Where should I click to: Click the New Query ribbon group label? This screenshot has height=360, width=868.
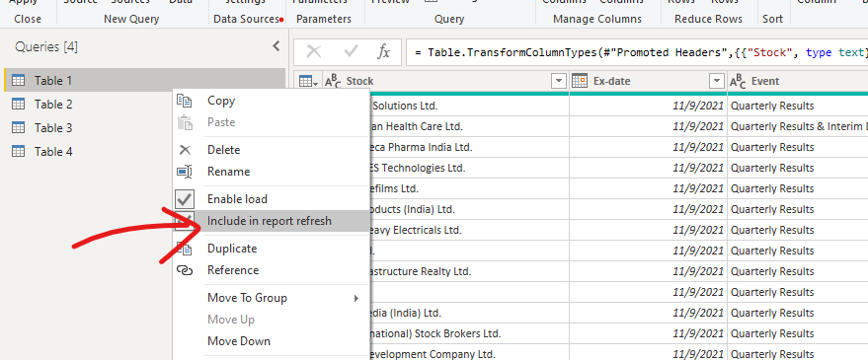(x=131, y=19)
